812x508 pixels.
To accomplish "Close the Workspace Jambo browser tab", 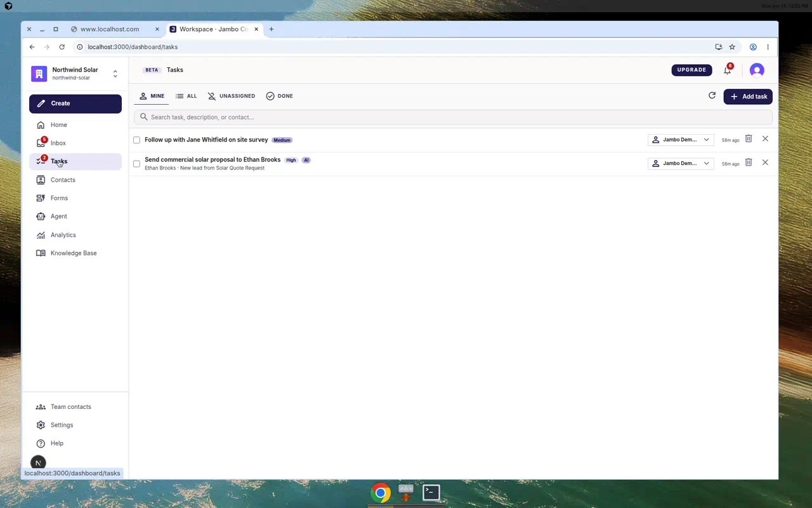I will (256, 29).
